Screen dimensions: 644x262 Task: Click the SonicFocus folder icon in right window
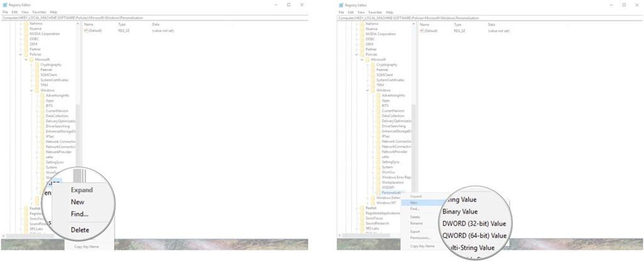tap(362, 219)
